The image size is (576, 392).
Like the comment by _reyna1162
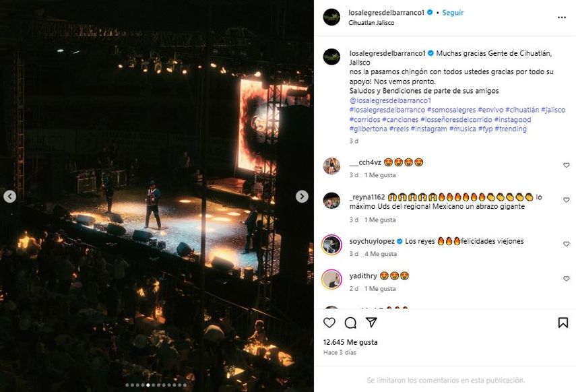pos(566,199)
